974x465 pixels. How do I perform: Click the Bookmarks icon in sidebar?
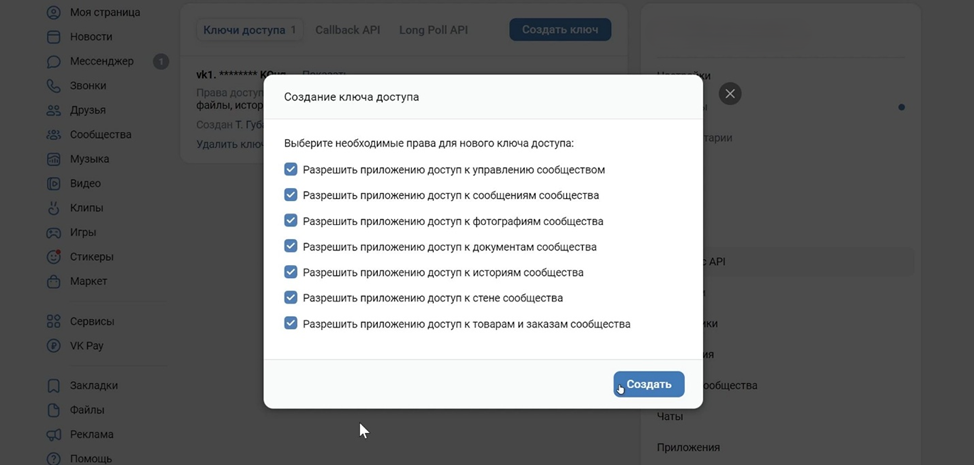(53, 385)
